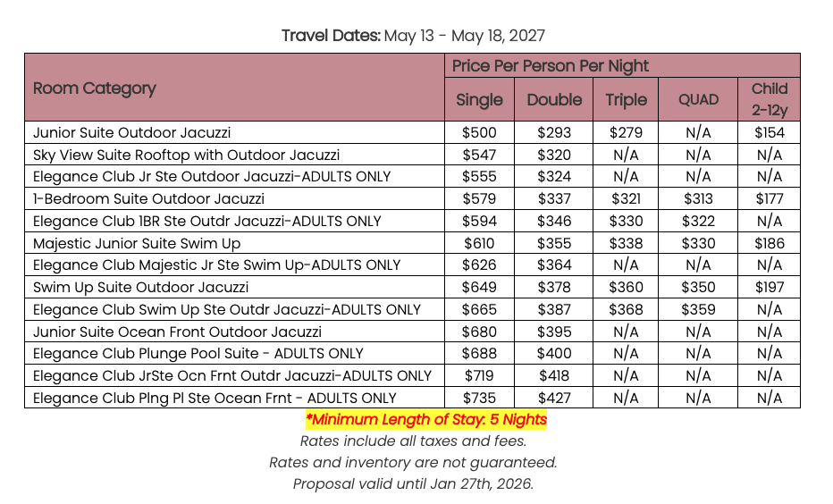
Task: Click the $359 quad price cell
Action: pyautogui.click(x=698, y=309)
